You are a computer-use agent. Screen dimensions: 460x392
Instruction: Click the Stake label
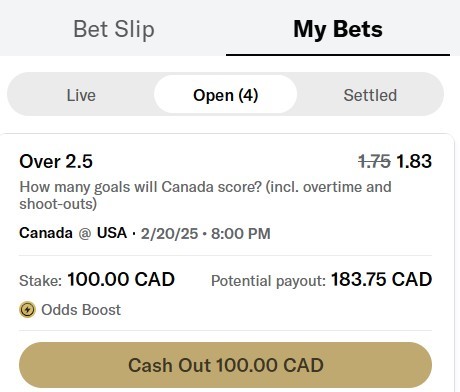41,281
